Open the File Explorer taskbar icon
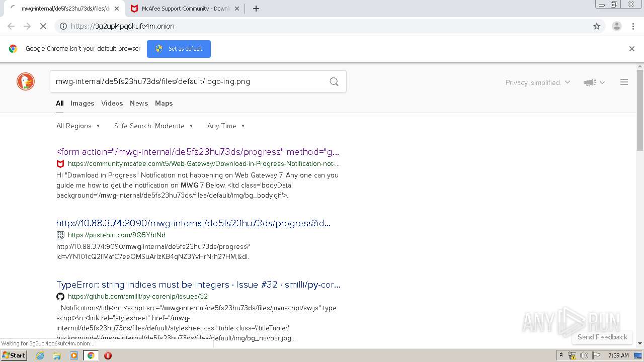 pos(57,355)
